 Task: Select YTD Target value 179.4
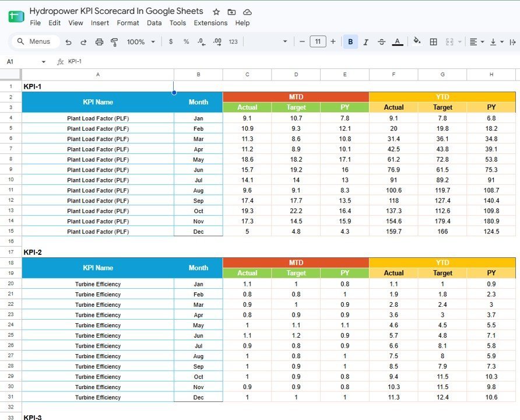[x=442, y=221]
